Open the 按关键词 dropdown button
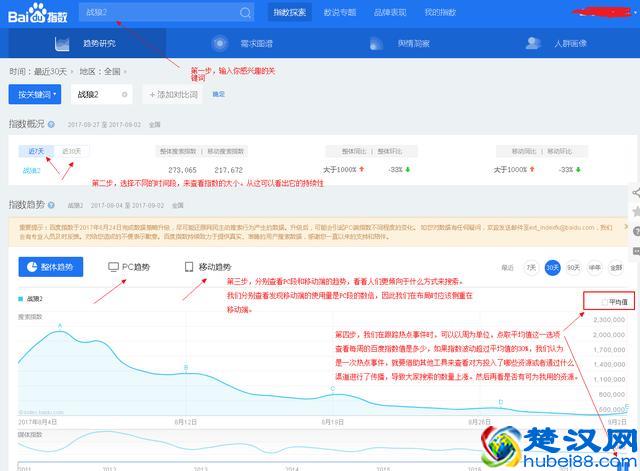 point(35,94)
